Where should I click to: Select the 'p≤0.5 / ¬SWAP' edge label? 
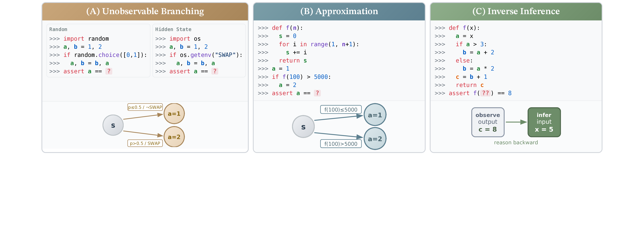tap(145, 107)
